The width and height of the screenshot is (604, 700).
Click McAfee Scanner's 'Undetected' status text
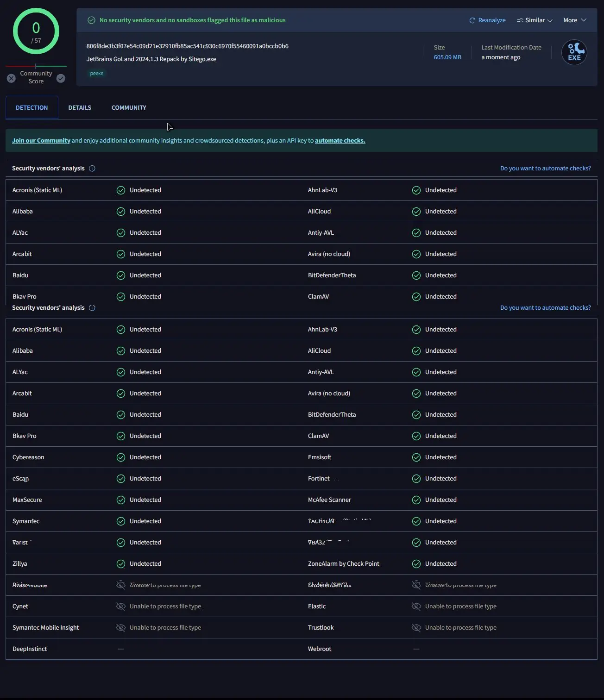441,500
